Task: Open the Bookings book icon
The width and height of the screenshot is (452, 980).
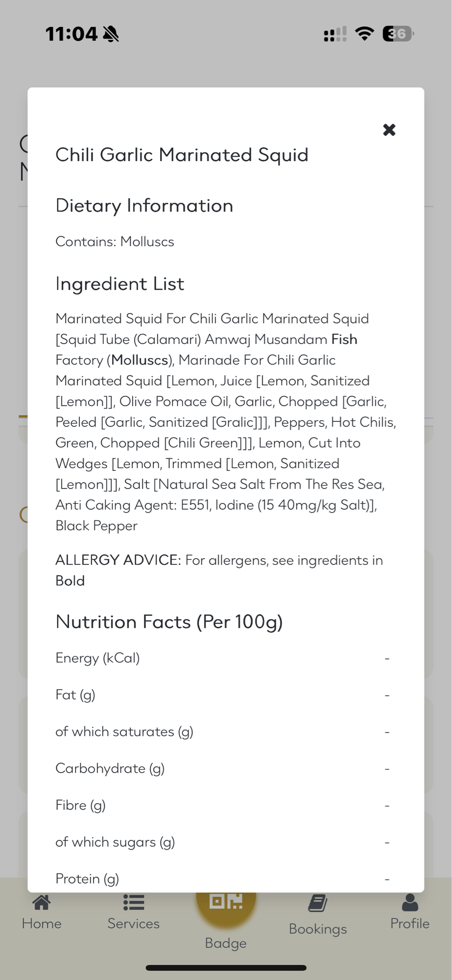Action: tap(318, 904)
